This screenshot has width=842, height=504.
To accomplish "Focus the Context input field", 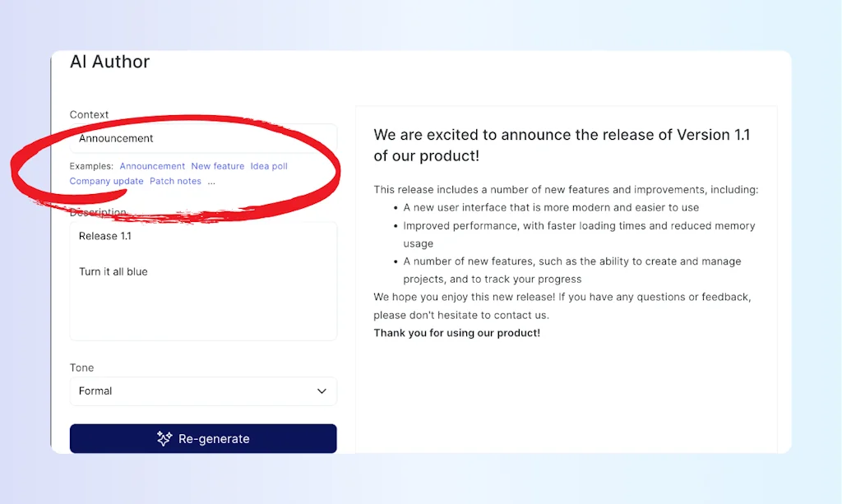I will [202, 138].
